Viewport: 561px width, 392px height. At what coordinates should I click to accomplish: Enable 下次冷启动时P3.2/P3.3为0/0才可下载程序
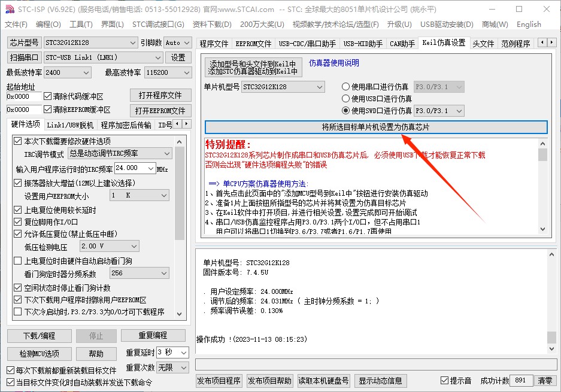tap(17, 312)
